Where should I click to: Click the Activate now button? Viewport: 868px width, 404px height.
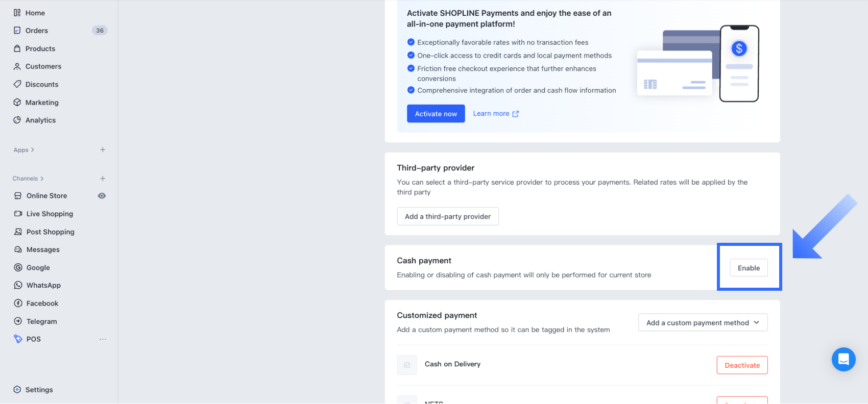[436, 114]
